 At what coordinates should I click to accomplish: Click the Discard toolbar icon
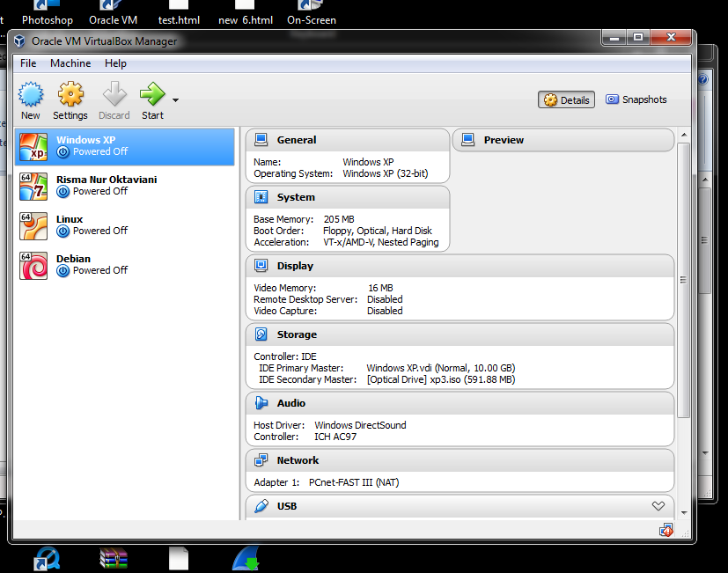(x=114, y=99)
